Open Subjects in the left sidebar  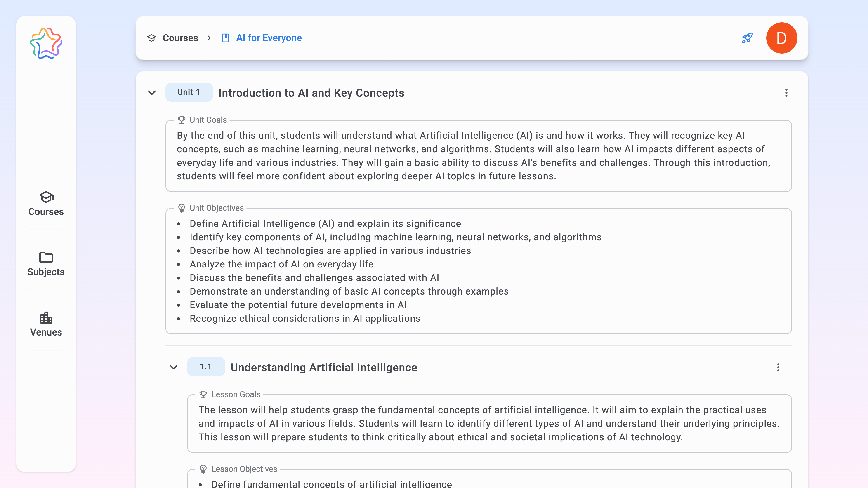tap(46, 264)
